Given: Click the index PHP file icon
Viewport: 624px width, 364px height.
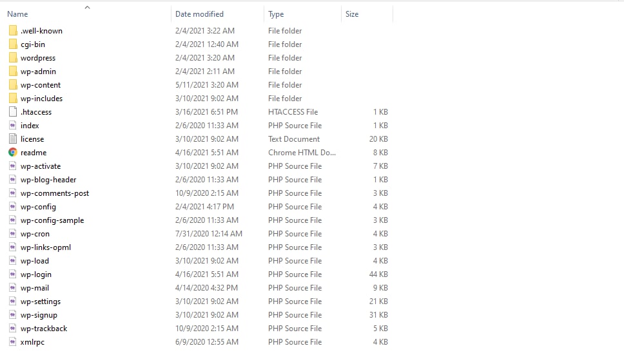Looking at the screenshot, I should pyautogui.click(x=13, y=126).
